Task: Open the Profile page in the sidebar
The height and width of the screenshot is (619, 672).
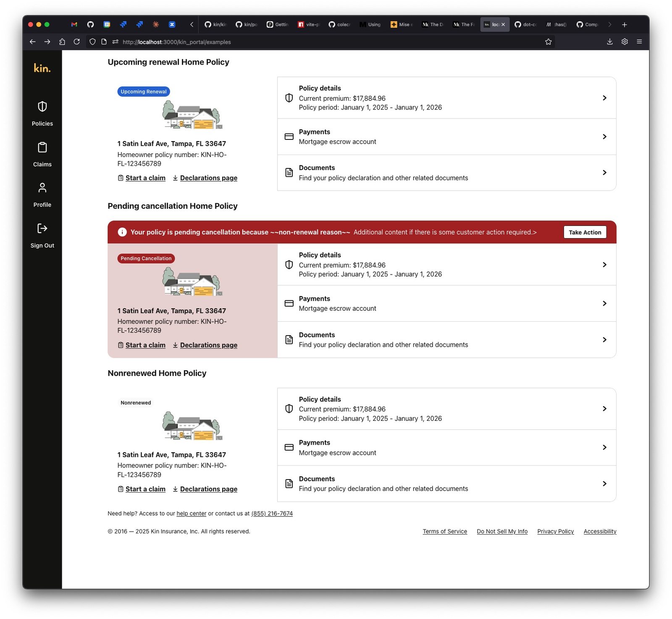Action: [x=42, y=195]
